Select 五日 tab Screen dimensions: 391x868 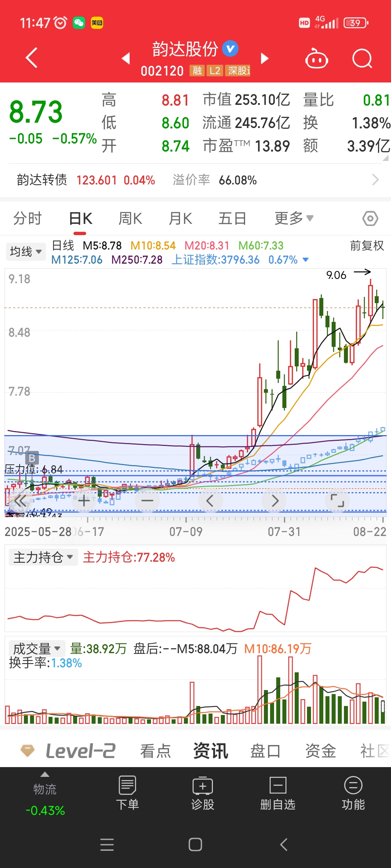(232, 218)
